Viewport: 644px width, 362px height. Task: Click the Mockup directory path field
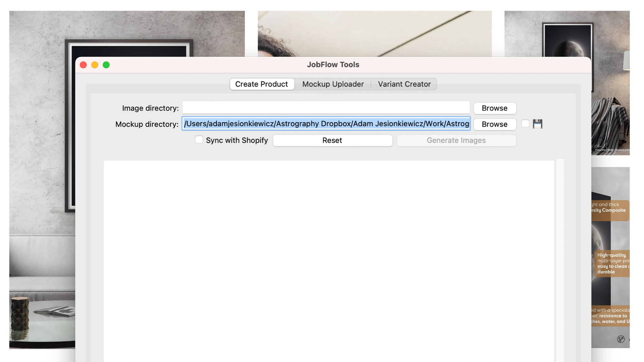click(326, 124)
